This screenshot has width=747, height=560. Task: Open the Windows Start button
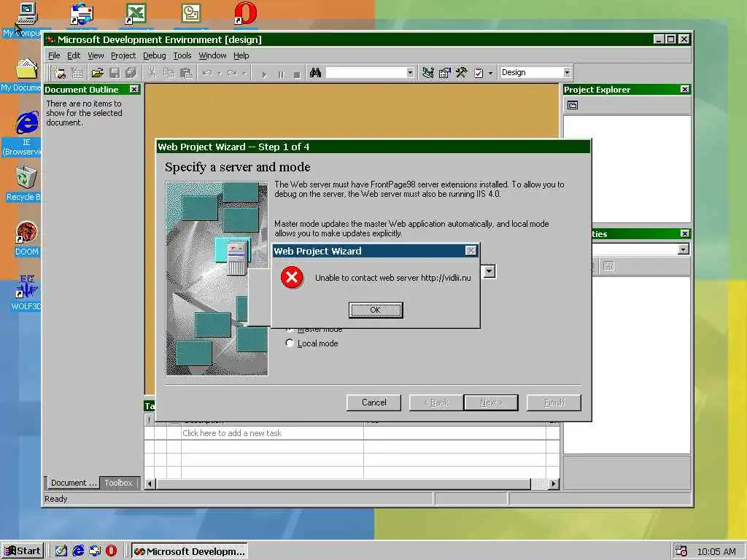point(23,551)
